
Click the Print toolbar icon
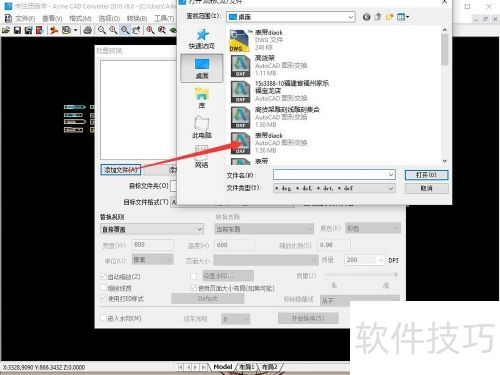tap(88, 30)
